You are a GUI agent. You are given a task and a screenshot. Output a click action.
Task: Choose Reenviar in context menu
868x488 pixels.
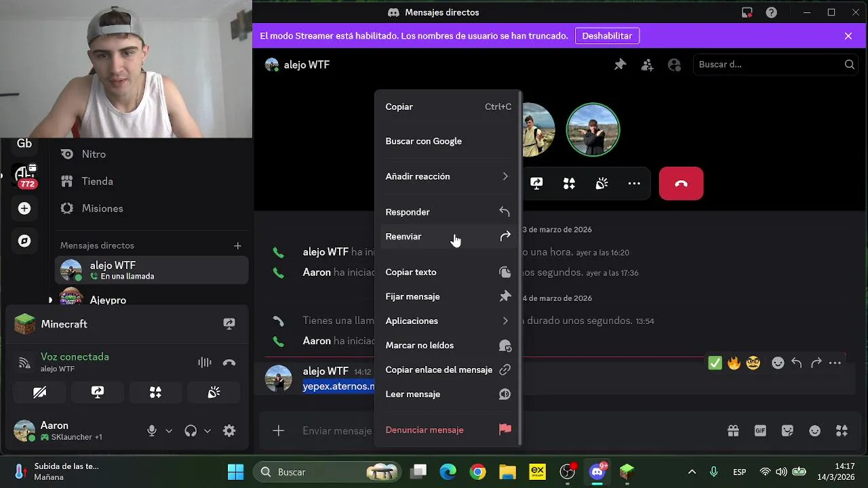coord(448,237)
